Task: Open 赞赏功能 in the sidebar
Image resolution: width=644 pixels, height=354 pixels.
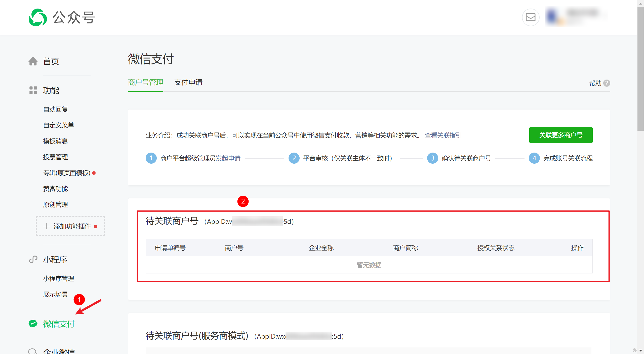Action: coord(56,189)
